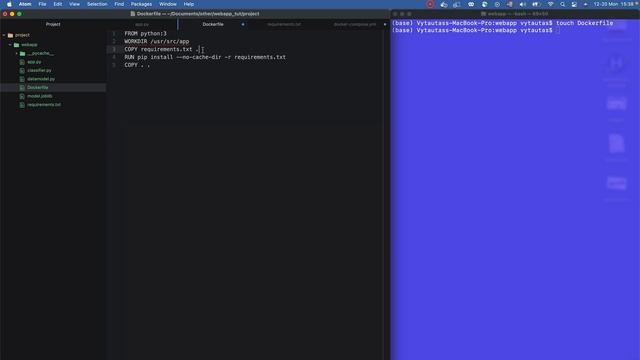Select the project folder name

(22, 35)
